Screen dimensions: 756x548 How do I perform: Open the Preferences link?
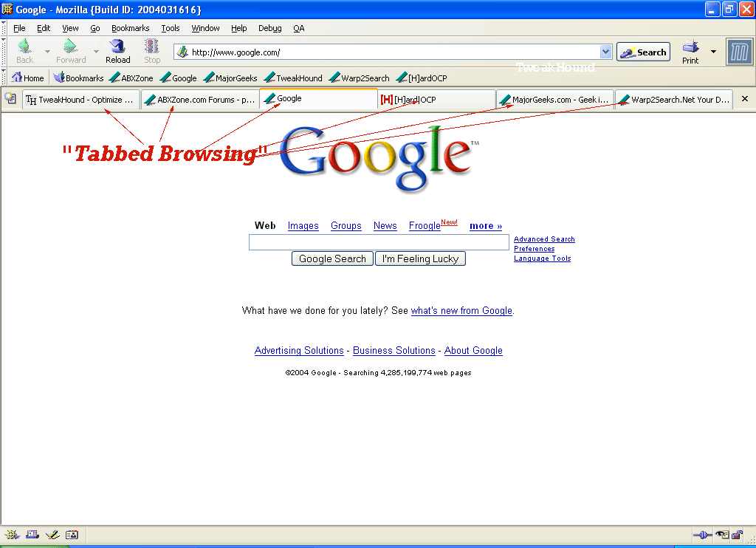click(535, 248)
